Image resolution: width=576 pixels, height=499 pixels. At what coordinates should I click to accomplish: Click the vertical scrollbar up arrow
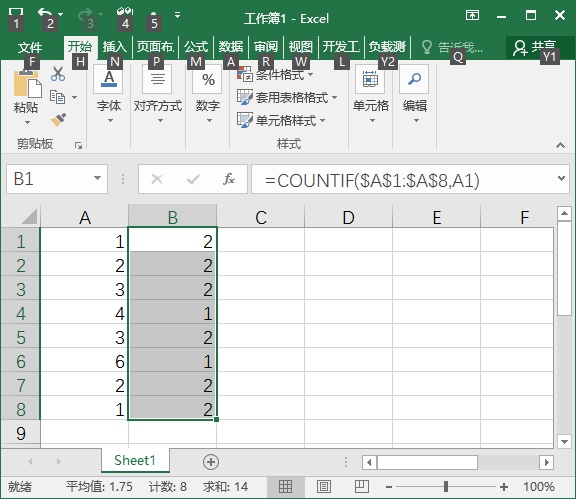coord(564,213)
